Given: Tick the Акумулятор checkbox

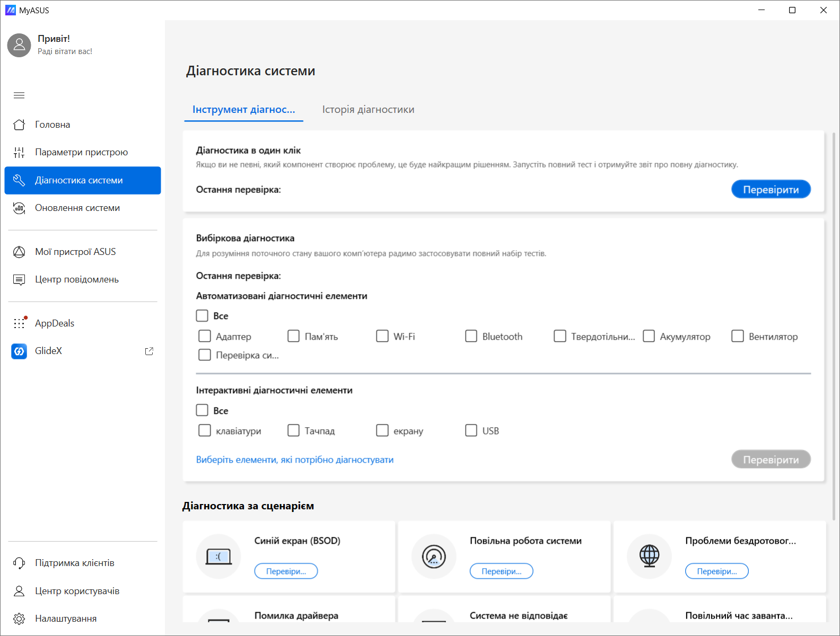Looking at the screenshot, I should click(649, 336).
